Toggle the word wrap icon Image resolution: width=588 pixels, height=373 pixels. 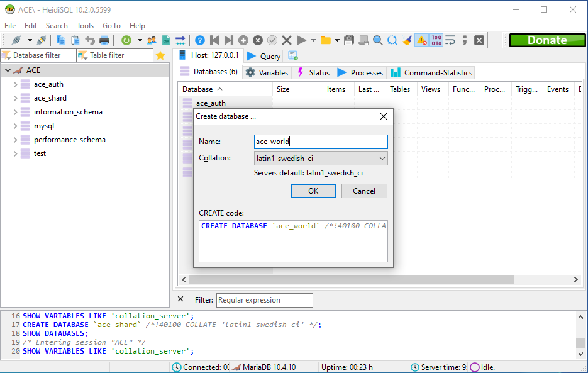click(x=450, y=40)
